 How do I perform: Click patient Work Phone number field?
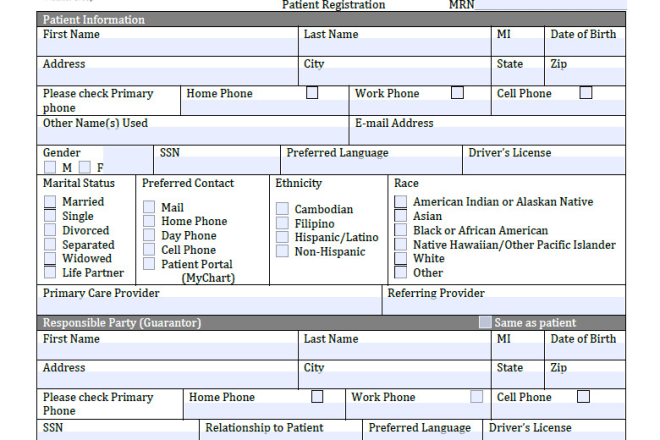click(420, 107)
